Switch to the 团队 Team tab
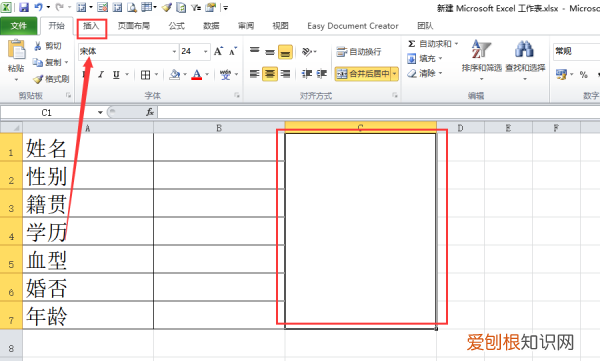The height and width of the screenshot is (361, 600). tap(425, 26)
